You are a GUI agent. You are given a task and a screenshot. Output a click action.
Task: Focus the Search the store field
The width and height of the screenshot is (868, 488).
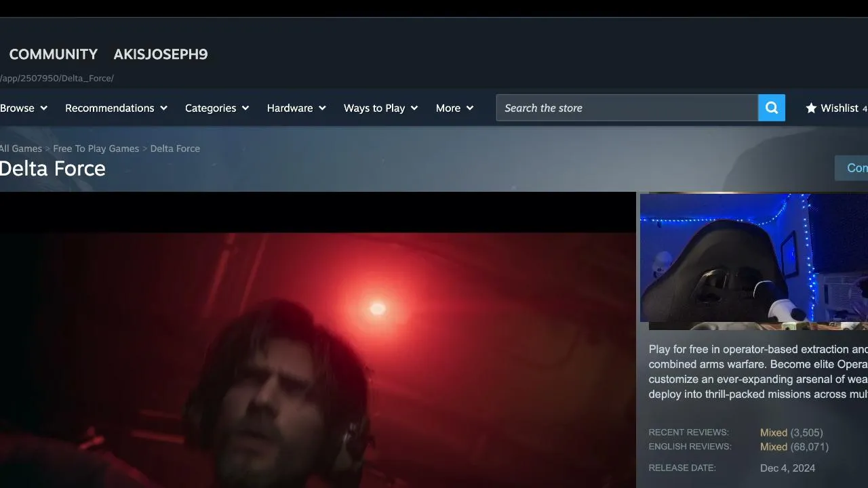(627, 108)
